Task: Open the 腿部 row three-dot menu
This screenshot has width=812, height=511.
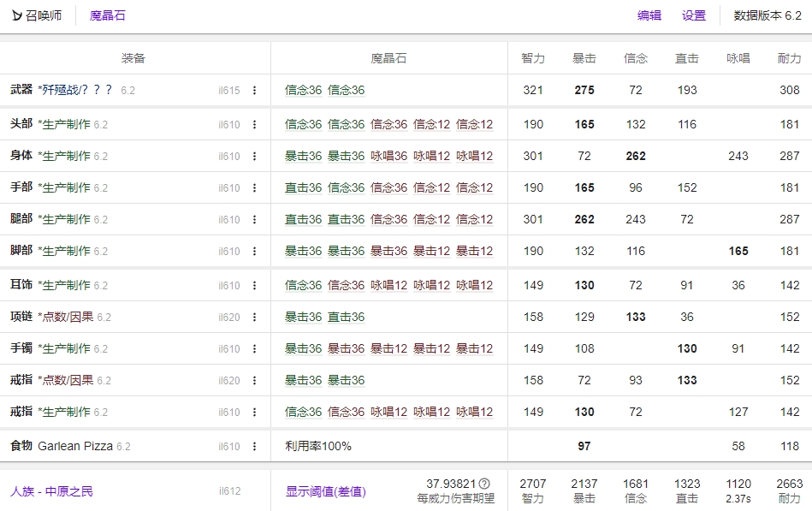Action: (x=254, y=220)
